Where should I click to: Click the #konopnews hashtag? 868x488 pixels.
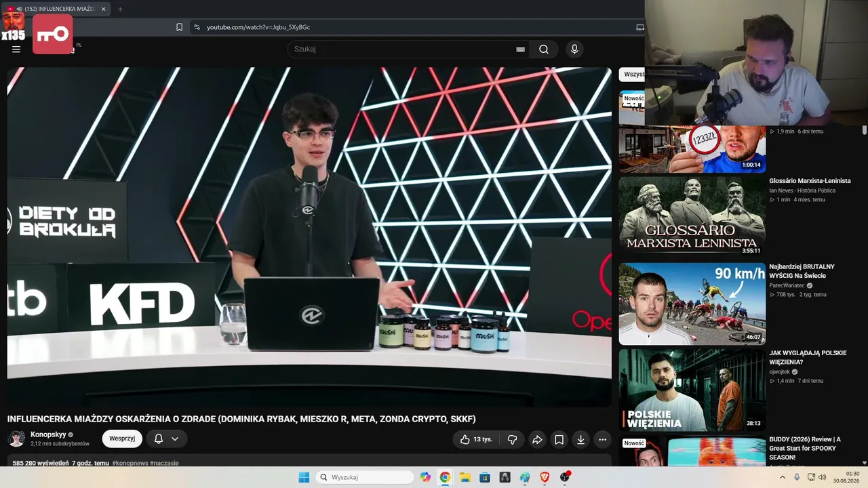pyautogui.click(x=130, y=463)
